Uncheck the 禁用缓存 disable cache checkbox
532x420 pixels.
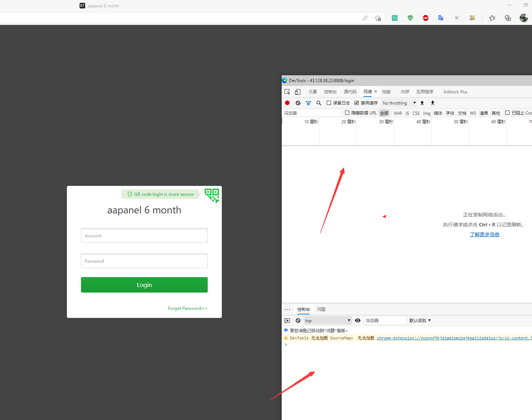tap(357, 103)
